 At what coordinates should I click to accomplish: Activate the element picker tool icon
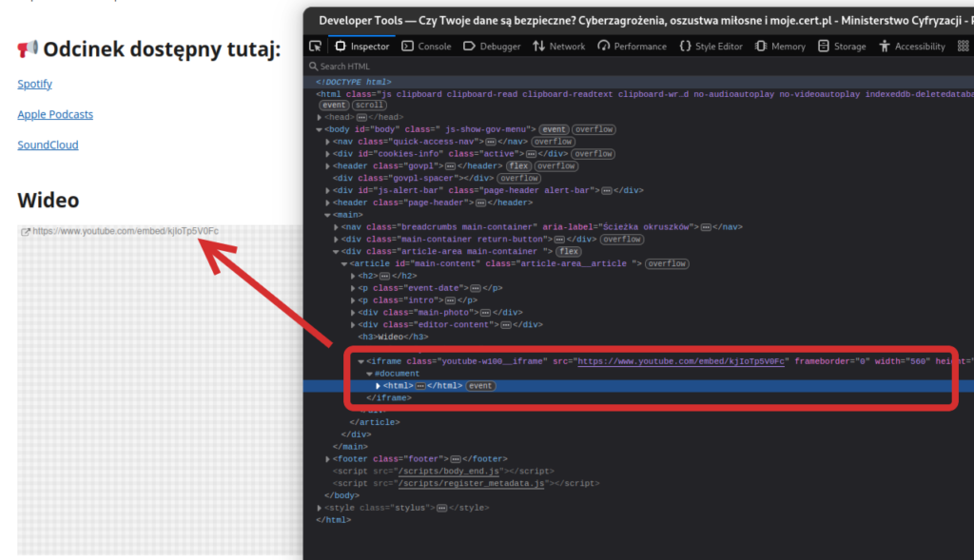pos(316,46)
